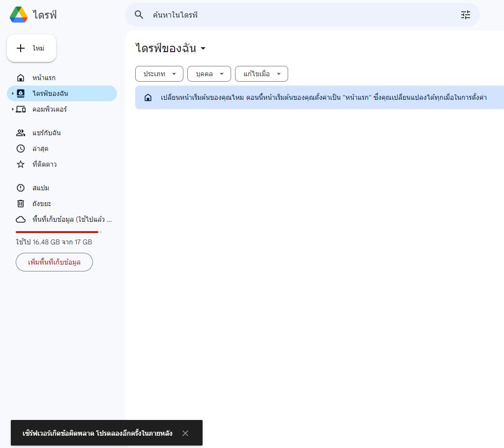
Task: Click the home icon in info banner
Action: 148,97
